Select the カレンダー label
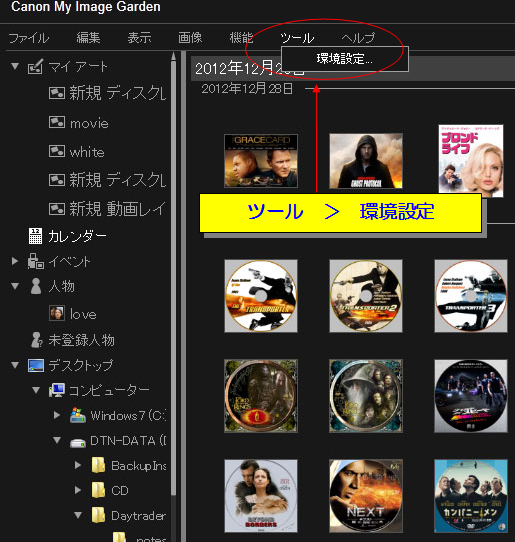This screenshot has width=515, height=542. [x=77, y=236]
